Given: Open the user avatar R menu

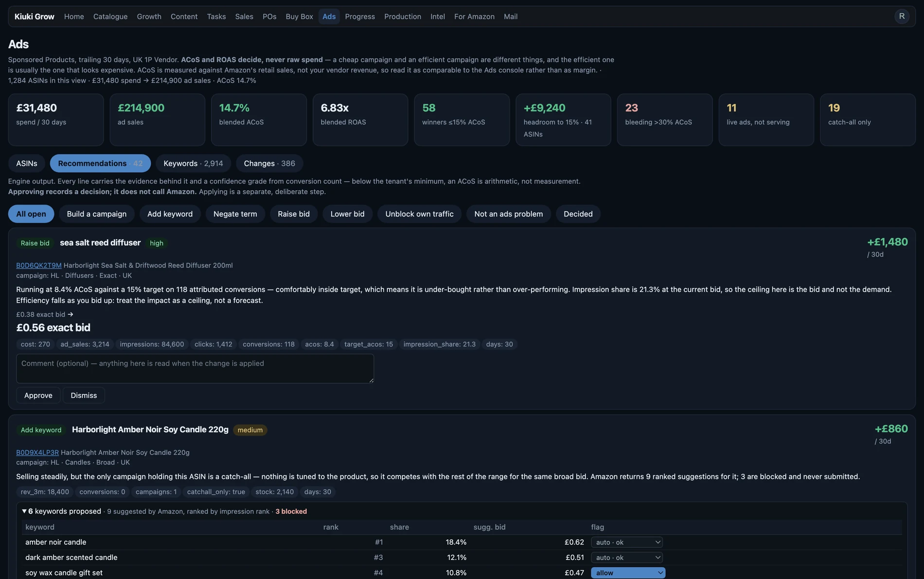Looking at the screenshot, I should pyautogui.click(x=902, y=16).
